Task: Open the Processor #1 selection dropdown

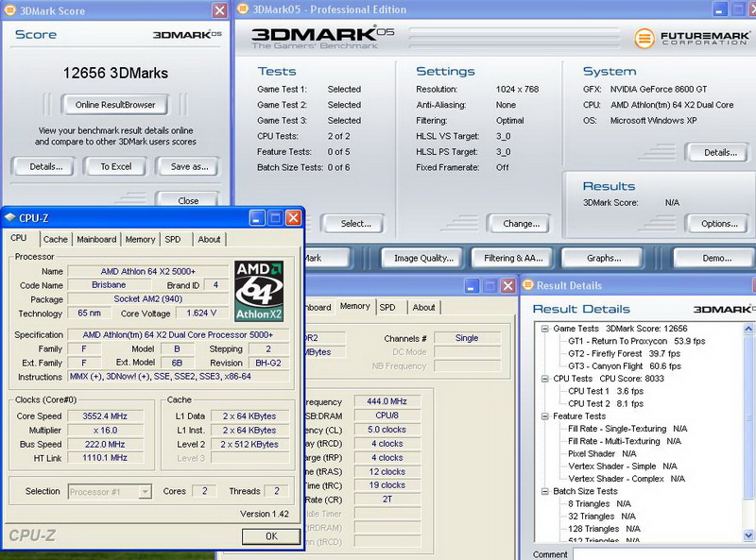Action: point(110,492)
